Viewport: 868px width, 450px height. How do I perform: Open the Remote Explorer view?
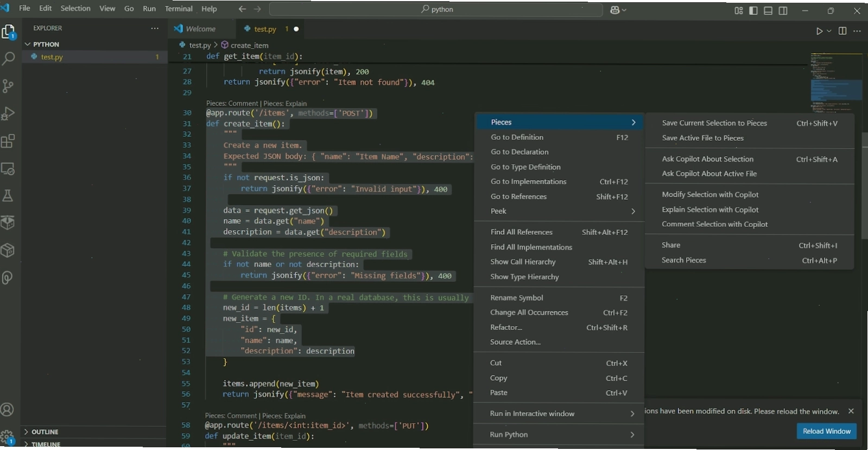[8, 169]
